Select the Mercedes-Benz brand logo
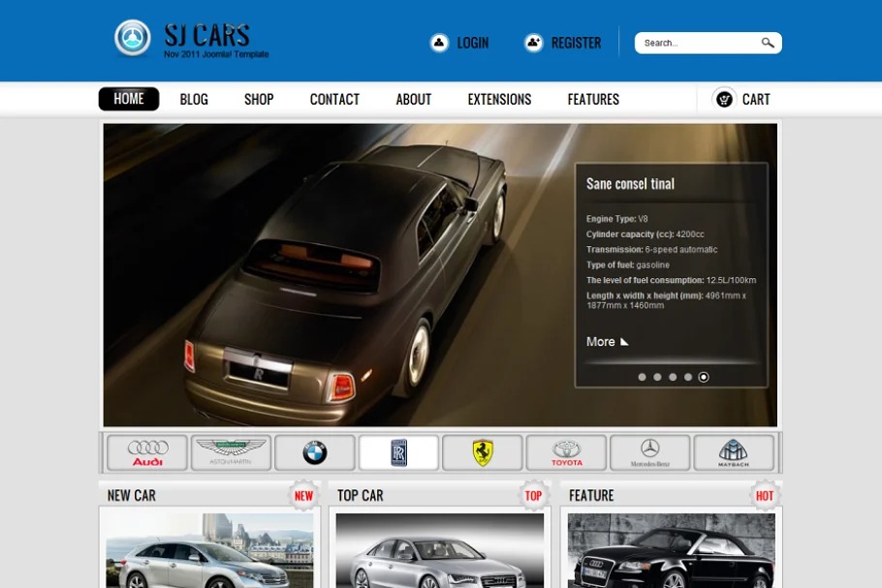Screen dimensions: 882x588 650,452
